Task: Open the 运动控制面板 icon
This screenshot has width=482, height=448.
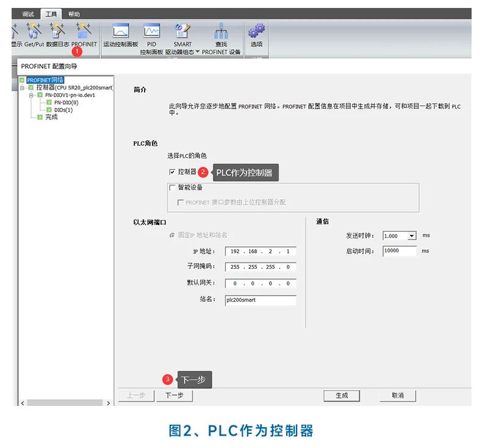Action: click(121, 30)
